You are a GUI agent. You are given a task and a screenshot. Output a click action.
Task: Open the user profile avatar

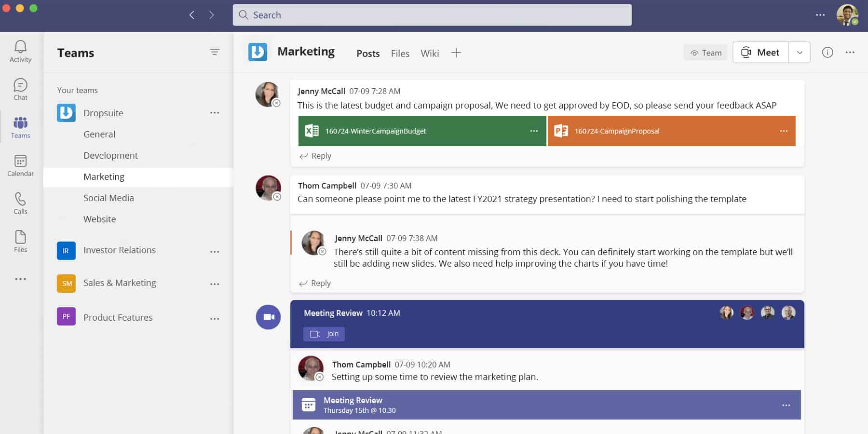847,15
